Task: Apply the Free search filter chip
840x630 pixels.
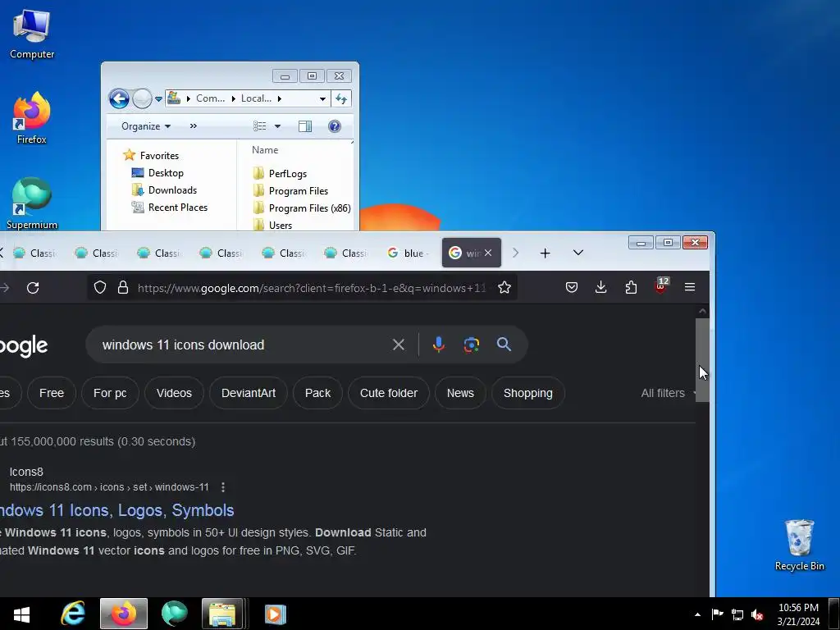Action: point(52,393)
